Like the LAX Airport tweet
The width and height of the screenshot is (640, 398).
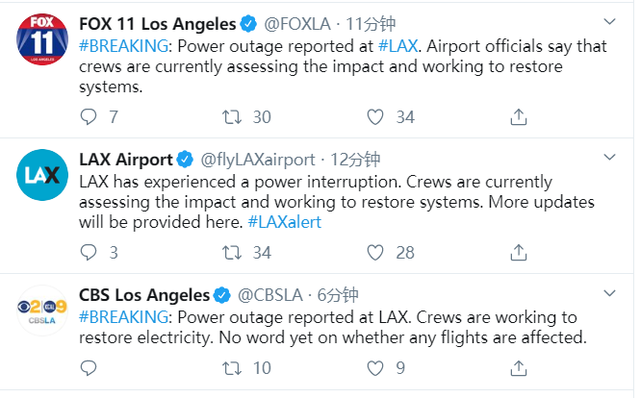click(x=375, y=253)
